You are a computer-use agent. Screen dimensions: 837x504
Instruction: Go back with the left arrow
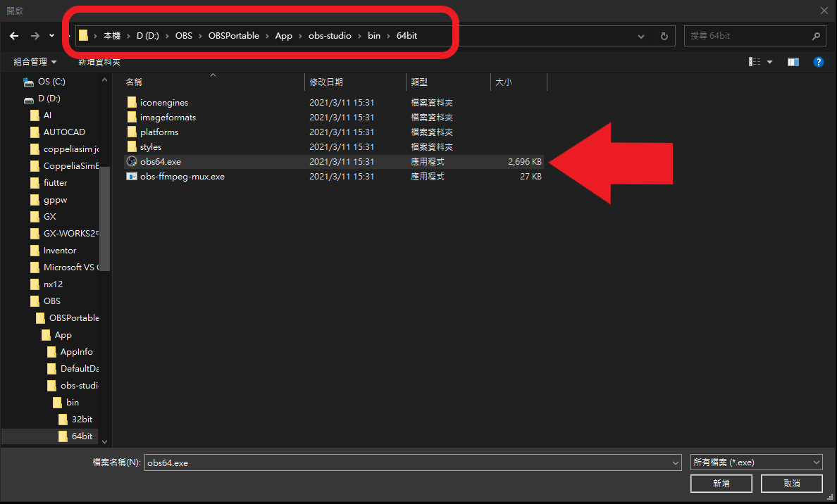click(x=14, y=36)
